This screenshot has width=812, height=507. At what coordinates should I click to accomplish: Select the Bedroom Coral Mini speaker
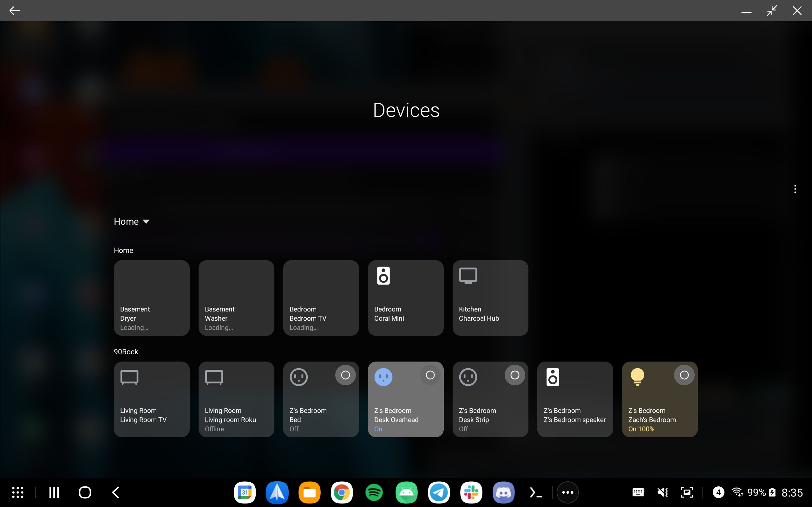pyautogui.click(x=405, y=298)
